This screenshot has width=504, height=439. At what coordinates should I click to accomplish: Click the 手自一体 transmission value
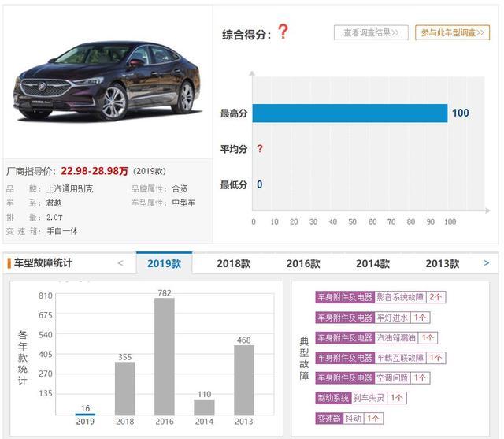62,231
